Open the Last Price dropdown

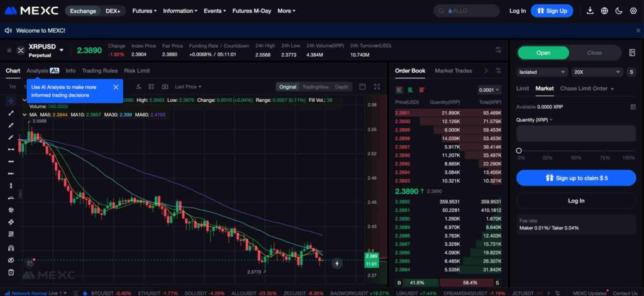[x=188, y=87]
